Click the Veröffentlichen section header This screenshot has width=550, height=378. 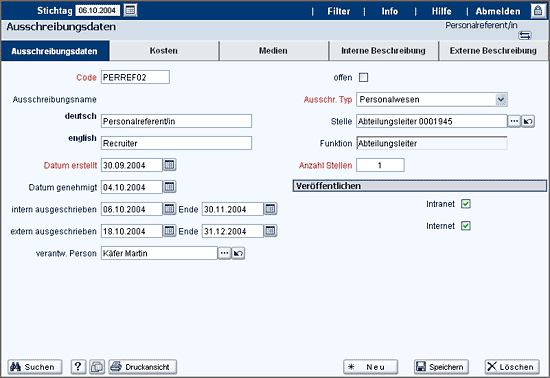pos(420,186)
